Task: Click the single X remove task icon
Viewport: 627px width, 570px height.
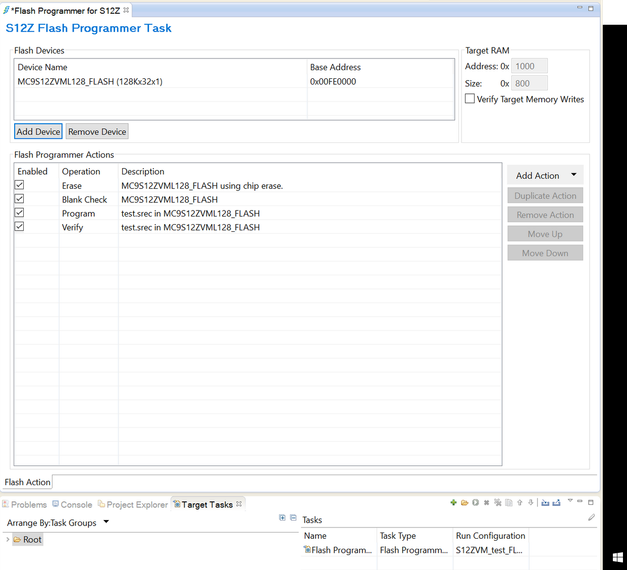Action: [x=486, y=503]
